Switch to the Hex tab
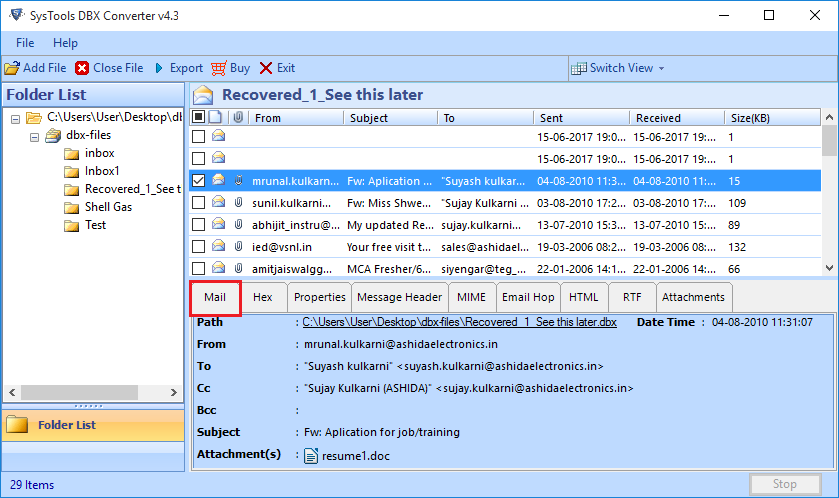Image resolution: width=839 pixels, height=498 pixels. coord(263,297)
